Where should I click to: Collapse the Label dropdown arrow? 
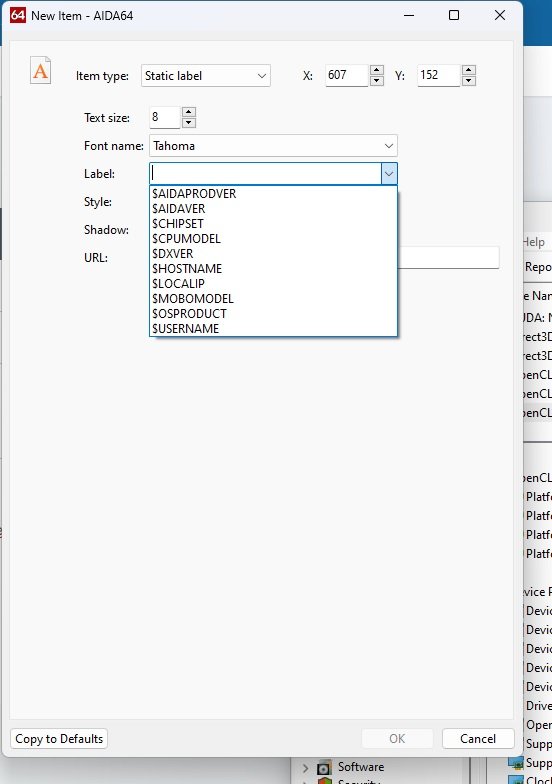pos(389,174)
